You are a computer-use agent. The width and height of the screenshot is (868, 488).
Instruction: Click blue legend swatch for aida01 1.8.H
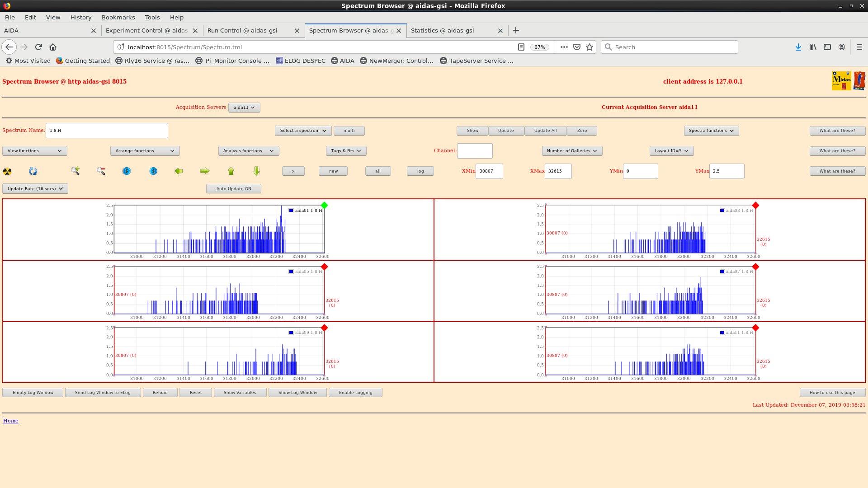tap(291, 211)
